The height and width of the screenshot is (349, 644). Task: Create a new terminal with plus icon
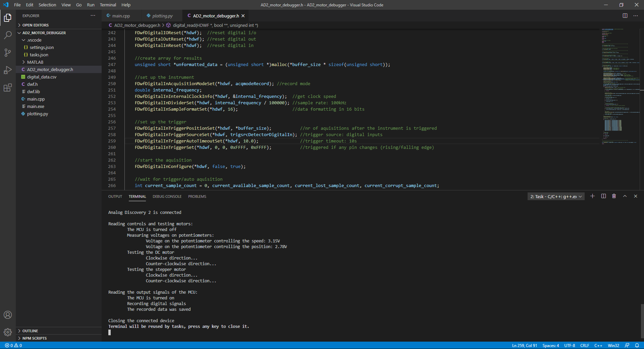[x=593, y=196]
